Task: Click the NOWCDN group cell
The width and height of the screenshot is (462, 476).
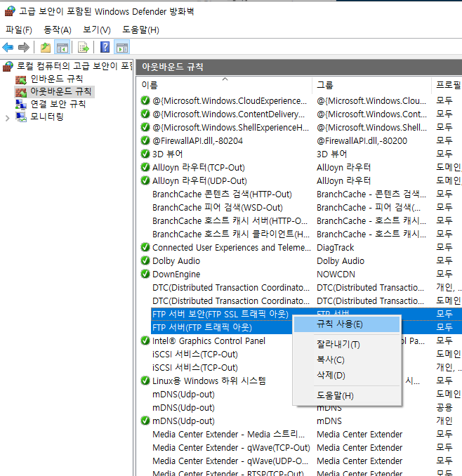Action: click(336, 274)
